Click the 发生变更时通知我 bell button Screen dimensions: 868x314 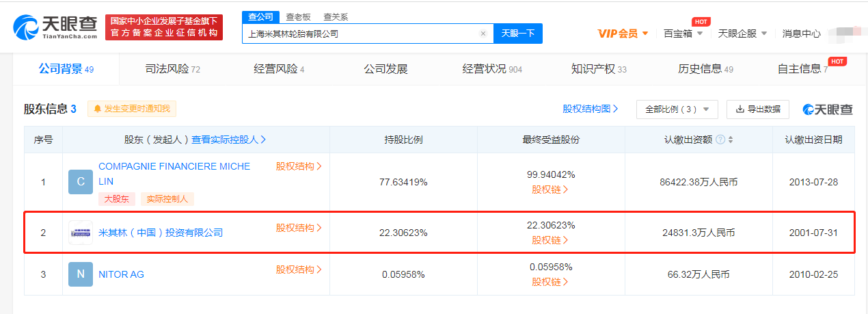[132, 109]
